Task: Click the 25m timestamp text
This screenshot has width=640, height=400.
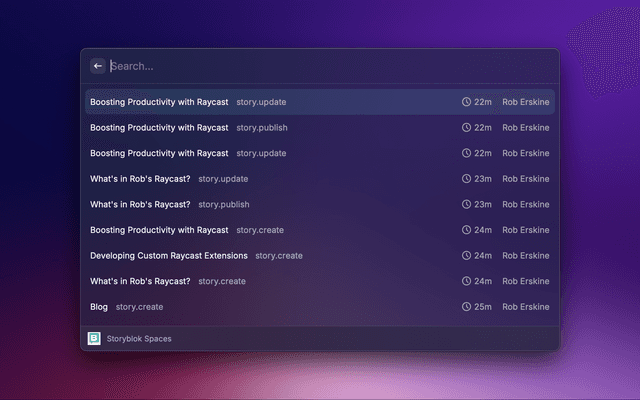Action: (483, 307)
